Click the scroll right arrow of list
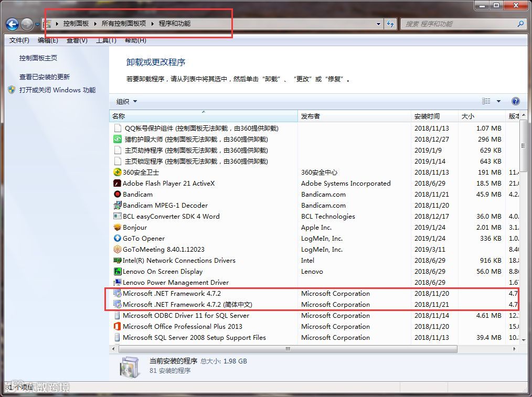The width and height of the screenshot is (532, 397). point(514,349)
